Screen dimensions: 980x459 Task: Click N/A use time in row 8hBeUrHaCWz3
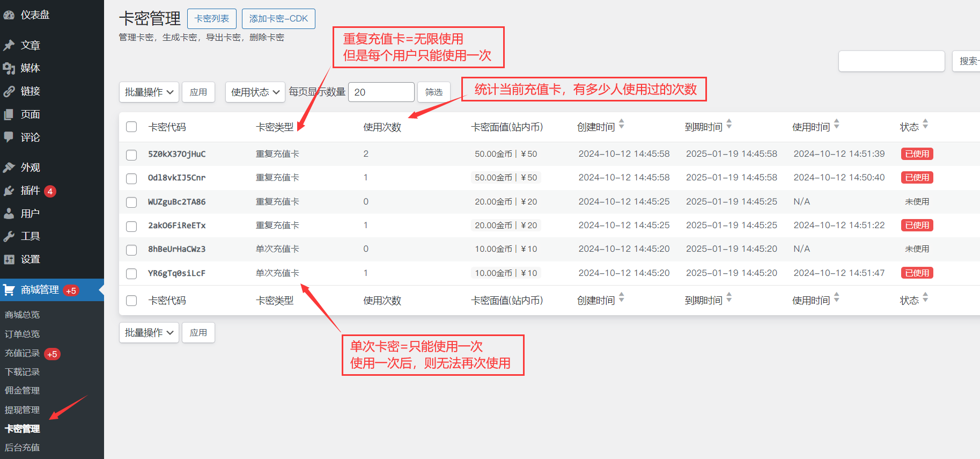pyautogui.click(x=802, y=249)
